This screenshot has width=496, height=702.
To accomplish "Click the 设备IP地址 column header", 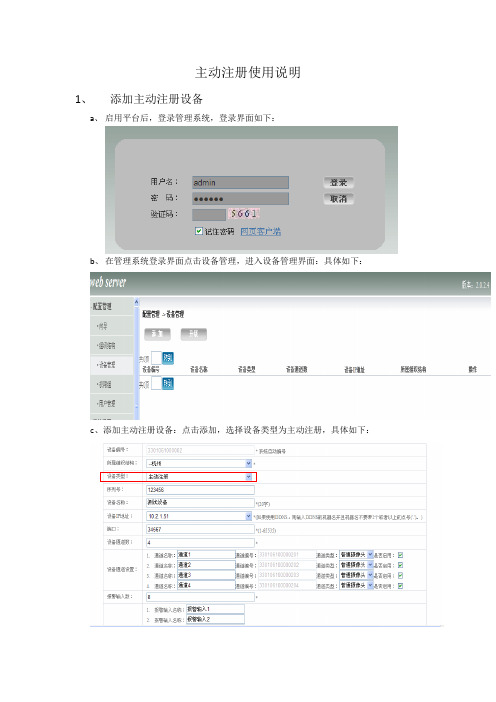I will 354,369.
